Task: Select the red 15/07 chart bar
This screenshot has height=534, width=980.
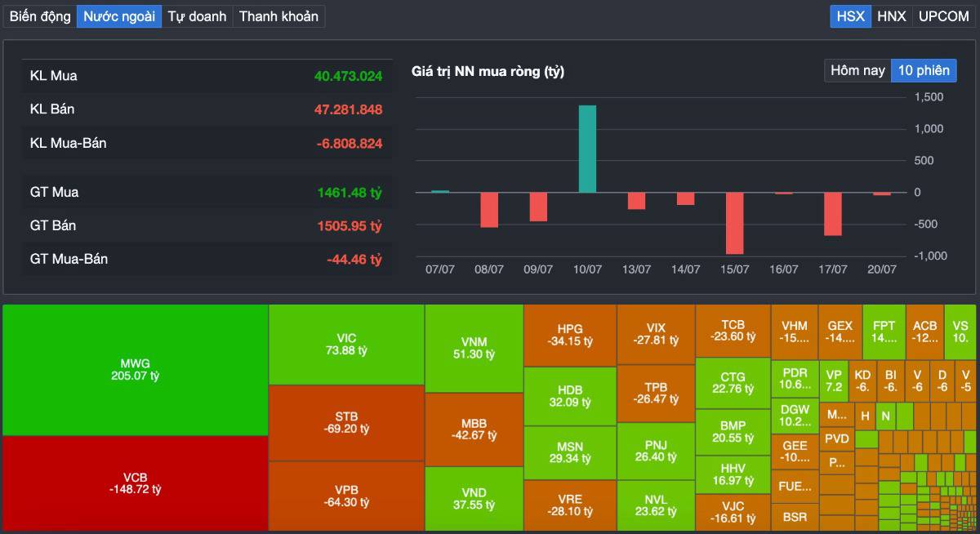Action: pyautogui.click(x=734, y=223)
